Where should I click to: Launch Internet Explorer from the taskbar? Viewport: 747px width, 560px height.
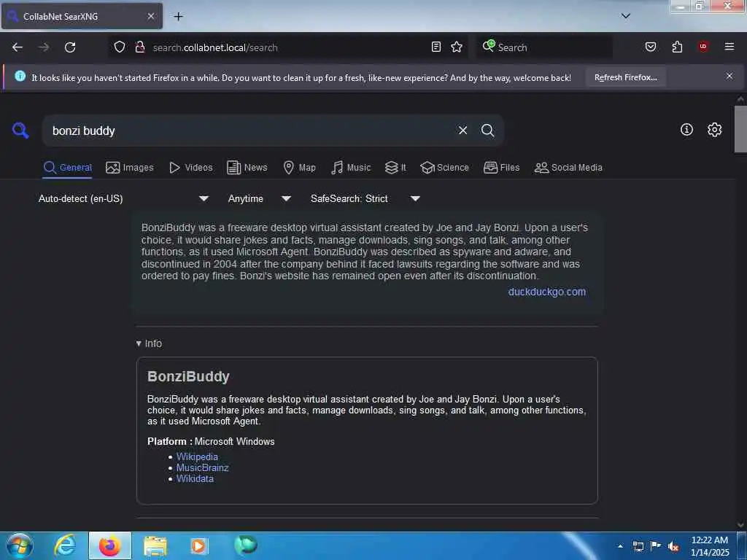point(65,545)
